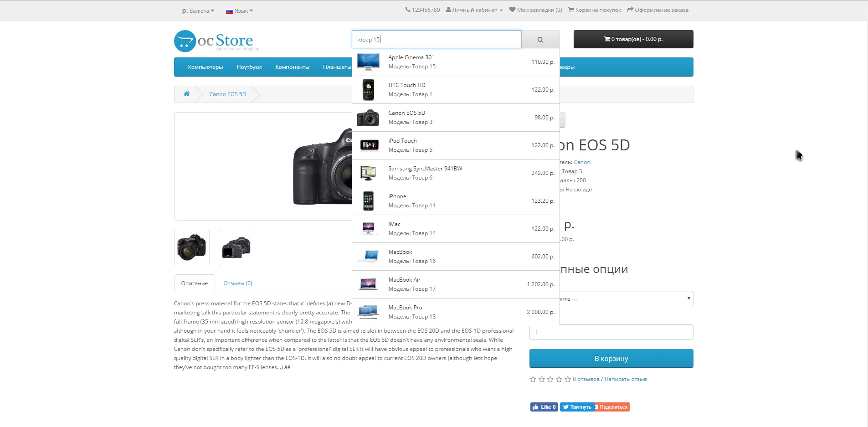Click the magnifier search button
The width and height of the screenshot is (868, 427).
pyautogui.click(x=540, y=40)
